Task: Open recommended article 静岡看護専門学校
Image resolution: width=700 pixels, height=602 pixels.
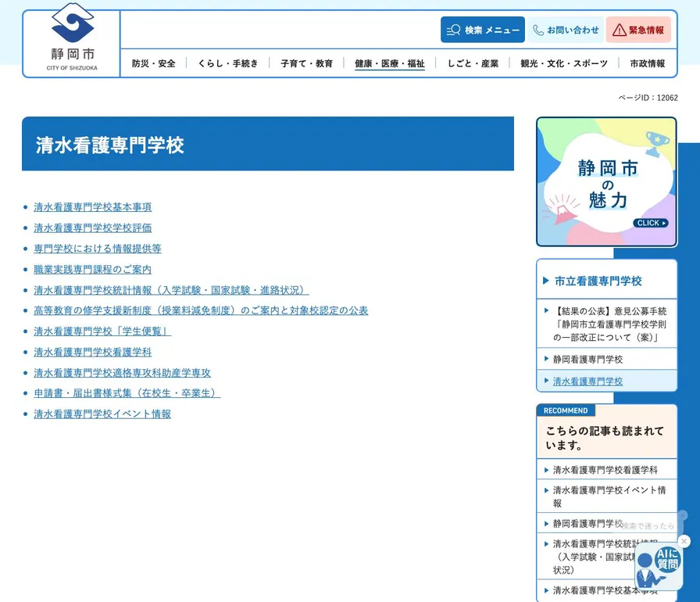Action: 607,523
